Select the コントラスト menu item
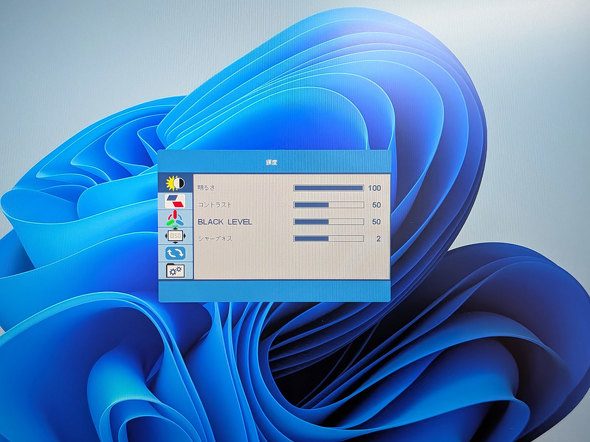 214,205
